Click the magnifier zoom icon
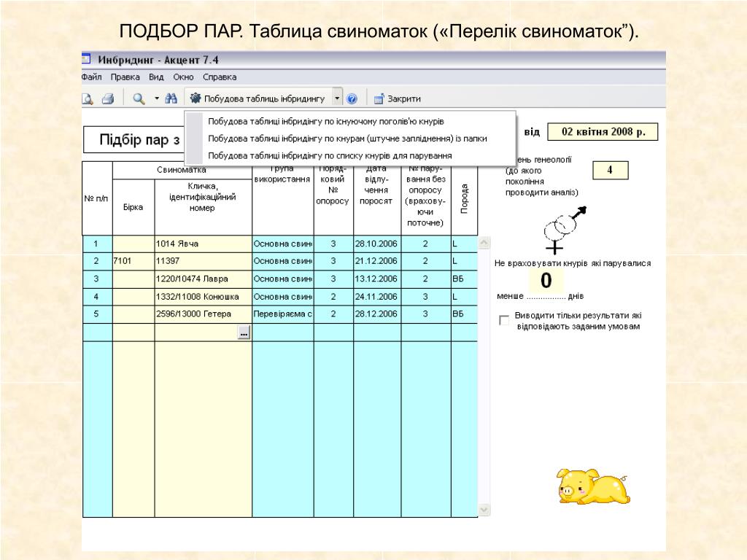Screen dimensions: 747x560 139,98
